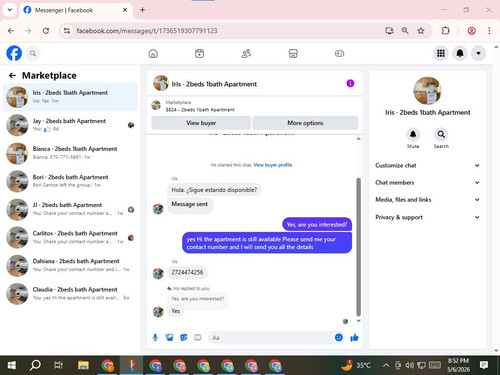Open the purple conversation information icon
This screenshot has height=375, width=500.
[x=350, y=83]
